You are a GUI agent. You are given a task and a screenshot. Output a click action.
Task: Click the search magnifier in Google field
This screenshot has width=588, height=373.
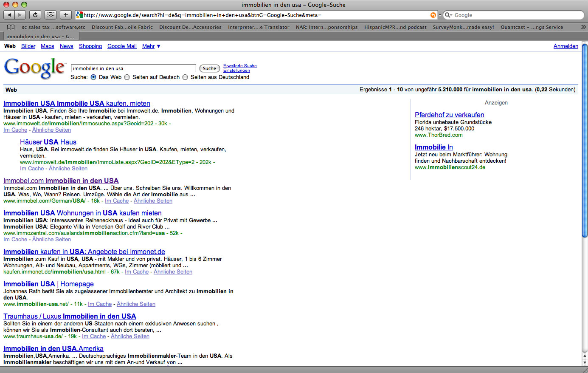pyautogui.click(x=448, y=15)
